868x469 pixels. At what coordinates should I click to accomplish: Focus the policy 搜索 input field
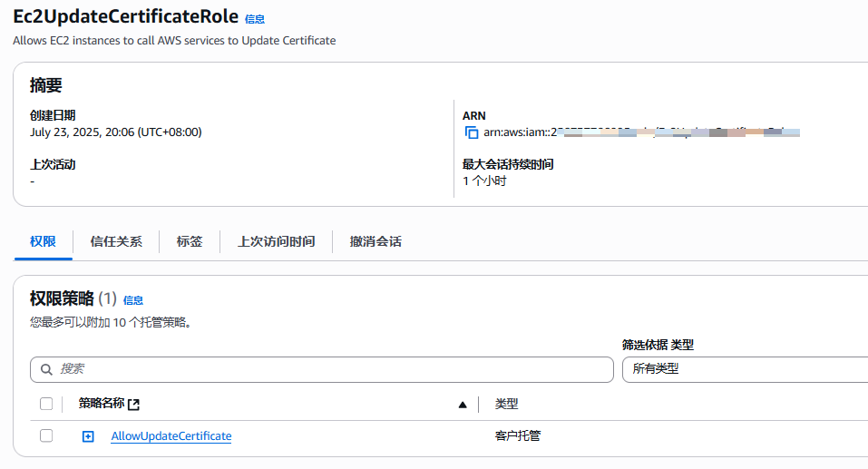pos(322,369)
